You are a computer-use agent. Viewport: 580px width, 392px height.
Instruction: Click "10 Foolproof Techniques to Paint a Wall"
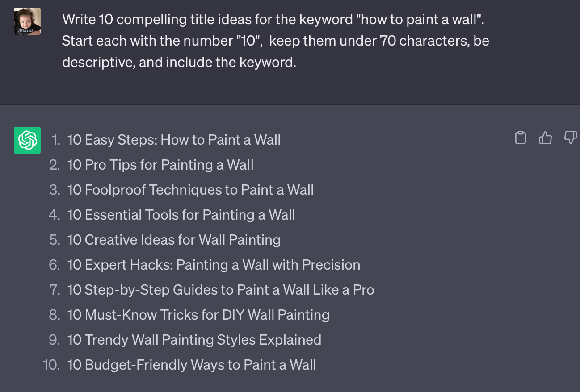(x=190, y=190)
